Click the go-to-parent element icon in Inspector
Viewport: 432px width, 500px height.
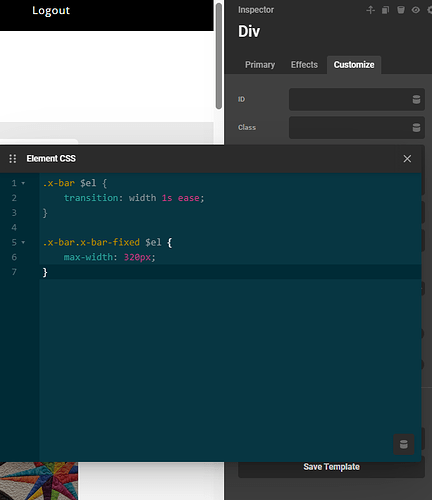370,10
